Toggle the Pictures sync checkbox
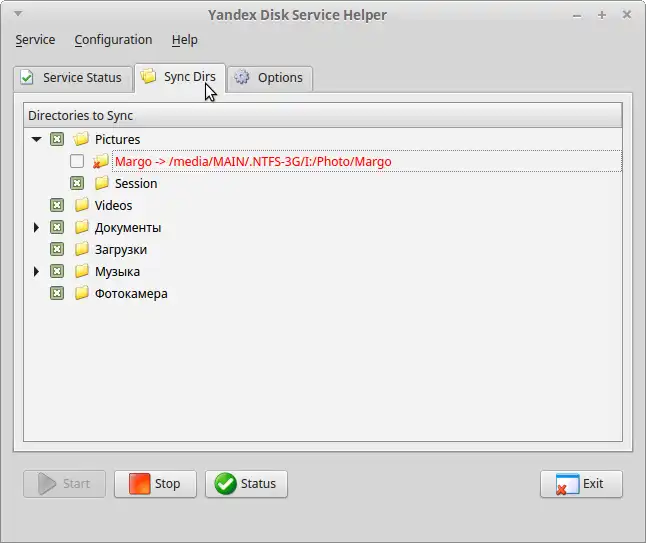The image size is (646, 543). [57, 139]
